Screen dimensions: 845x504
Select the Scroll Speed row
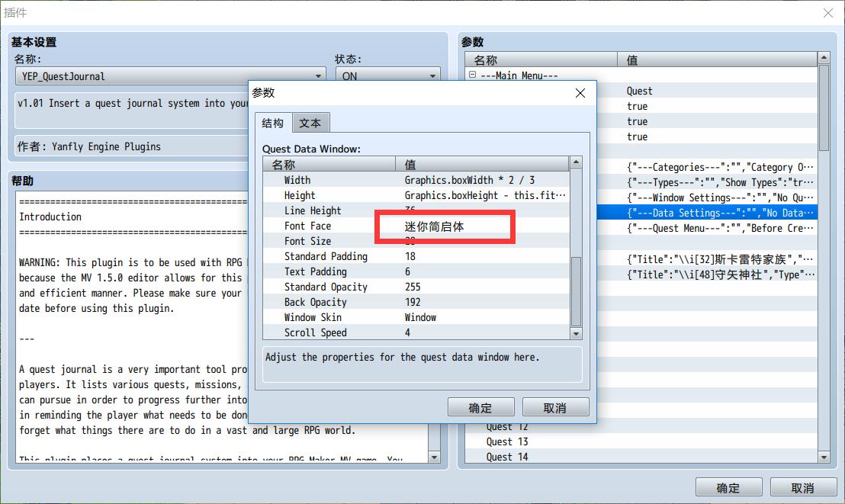click(x=416, y=332)
